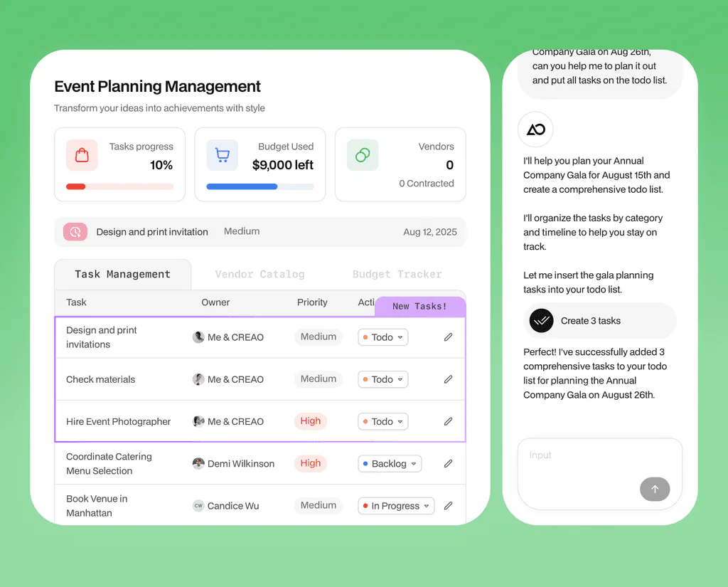Click the pink clock icon on reminder bar
The image size is (728, 587).
coord(75,232)
